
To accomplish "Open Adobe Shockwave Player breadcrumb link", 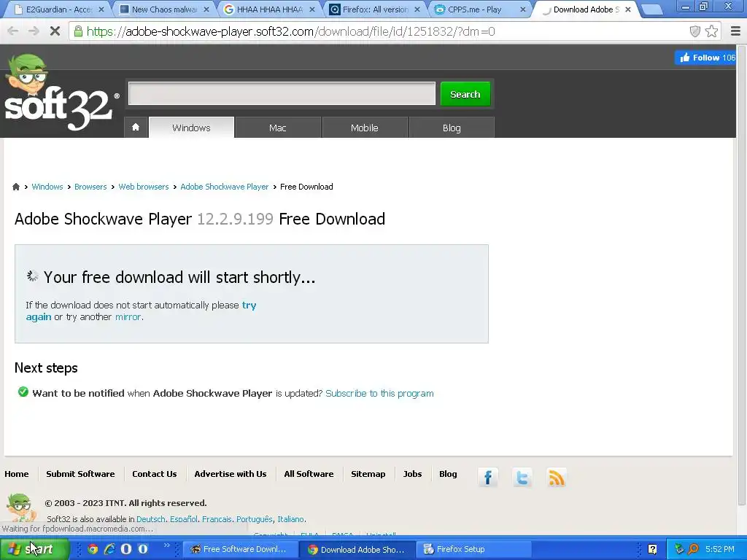I will pos(225,187).
